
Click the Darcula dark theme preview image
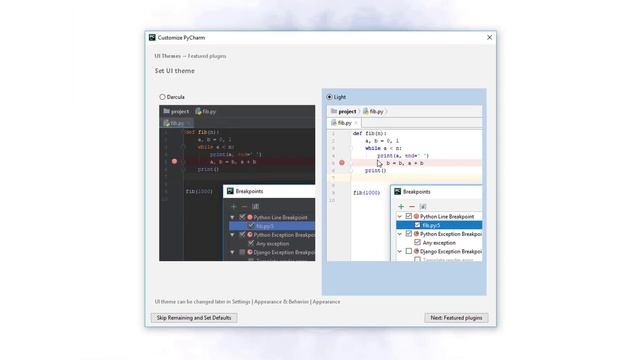[x=237, y=183]
